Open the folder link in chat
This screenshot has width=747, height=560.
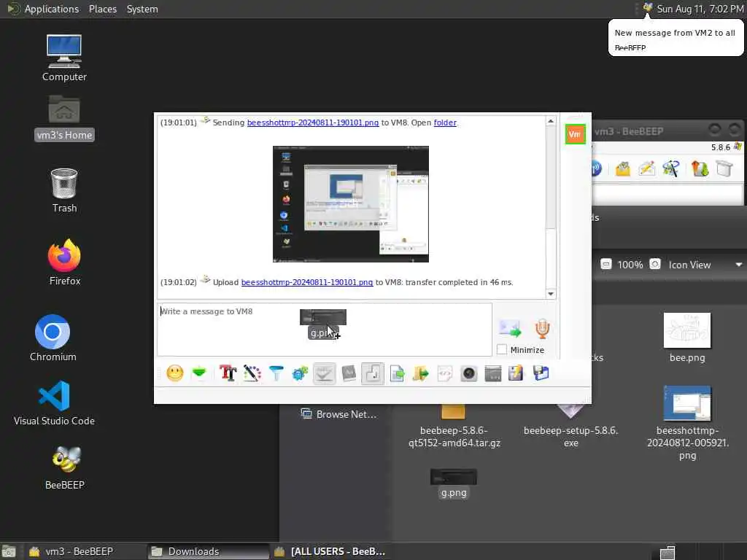point(445,122)
